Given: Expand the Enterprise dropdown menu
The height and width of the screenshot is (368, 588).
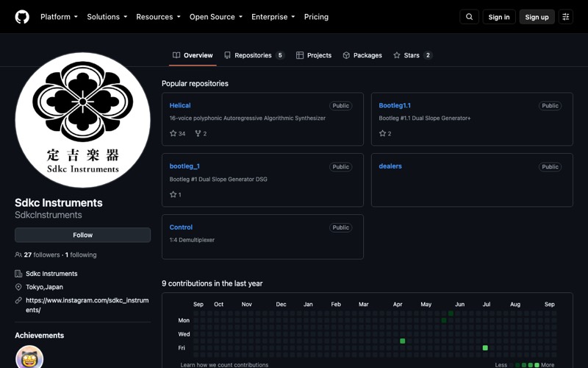Looking at the screenshot, I should pyautogui.click(x=273, y=17).
